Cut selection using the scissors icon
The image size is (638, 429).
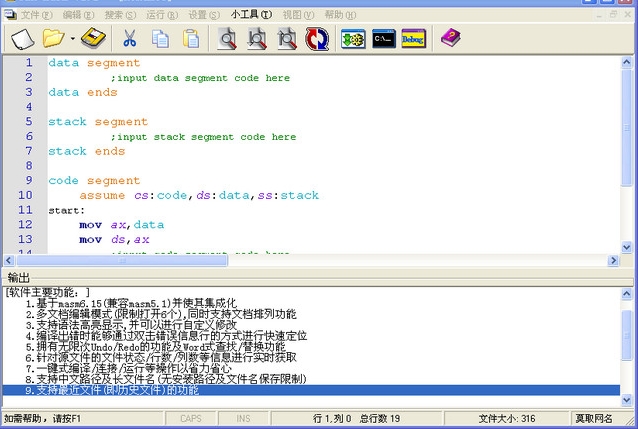pyautogui.click(x=129, y=39)
